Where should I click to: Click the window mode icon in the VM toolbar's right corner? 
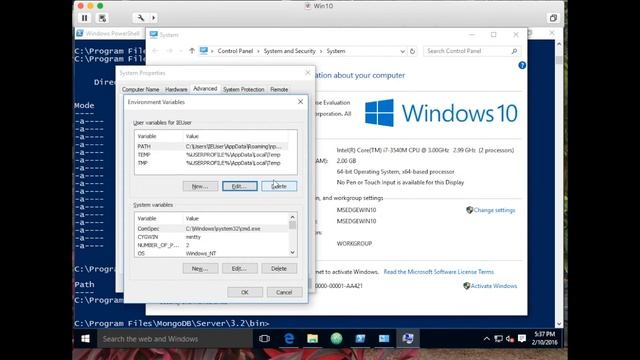click(x=553, y=18)
